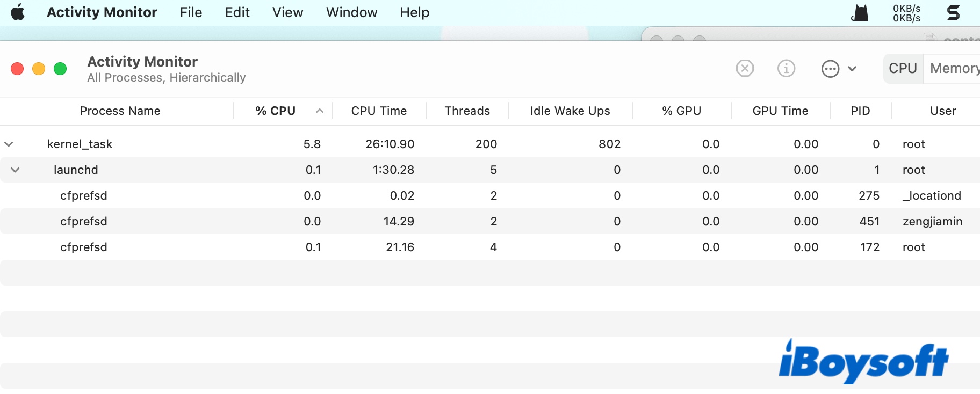The height and width of the screenshot is (394, 980).
Task: Select the cfprefsd process with PID 172
Action: tap(84, 247)
